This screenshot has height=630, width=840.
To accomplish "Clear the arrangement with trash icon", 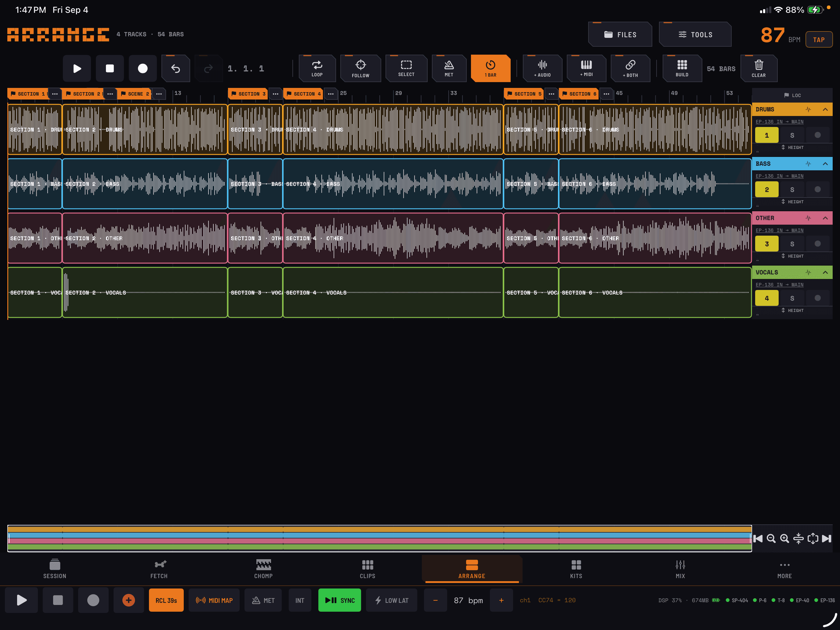I will point(759,68).
